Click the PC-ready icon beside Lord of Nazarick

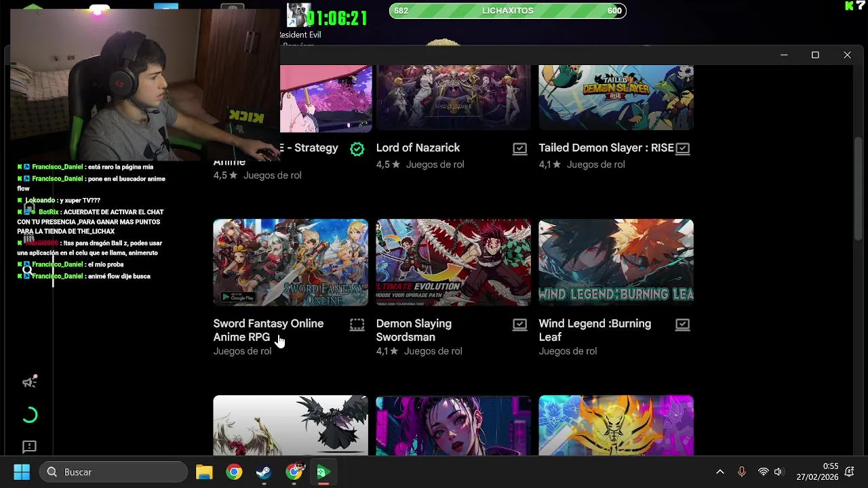point(519,148)
